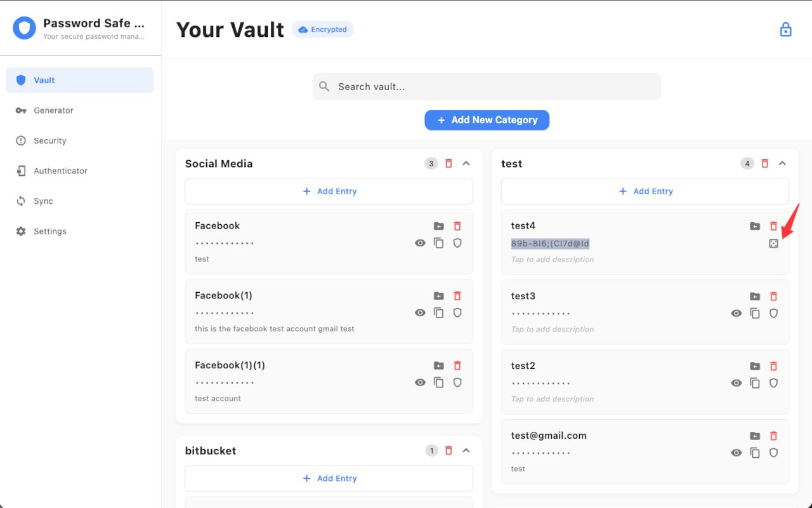Tap to add description for test3
Viewport: 812px width, 508px height.
tap(553, 330)
